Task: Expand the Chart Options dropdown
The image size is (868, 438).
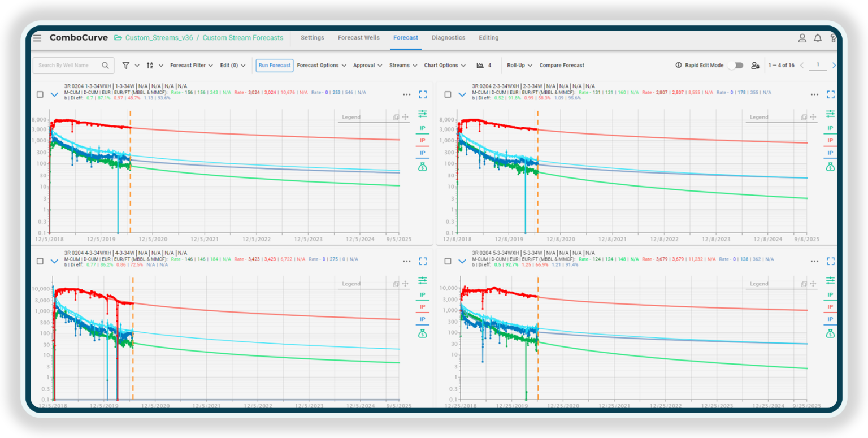Action: [445, 65]
